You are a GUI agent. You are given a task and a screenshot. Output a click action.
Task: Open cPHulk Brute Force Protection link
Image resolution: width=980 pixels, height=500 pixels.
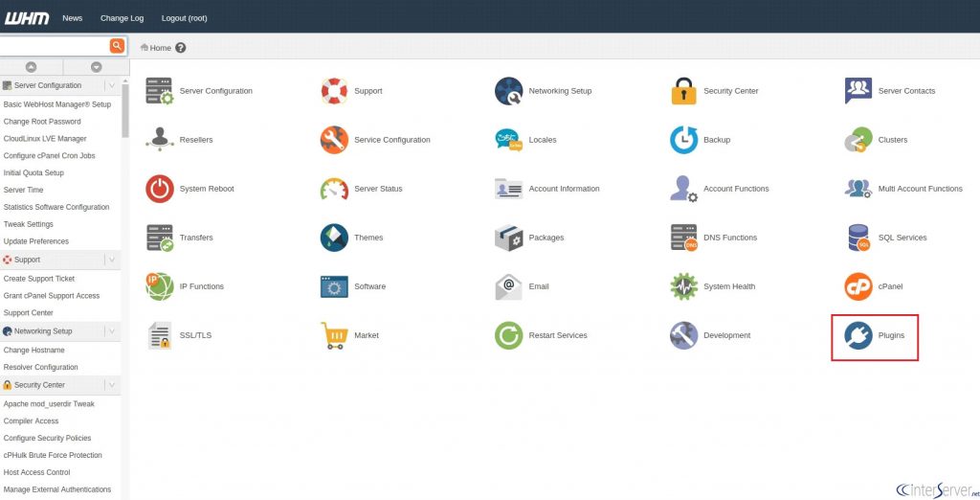click(53, 456)
